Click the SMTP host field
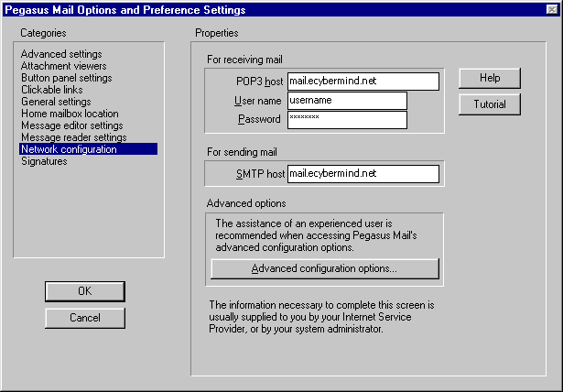 point(363,173)
